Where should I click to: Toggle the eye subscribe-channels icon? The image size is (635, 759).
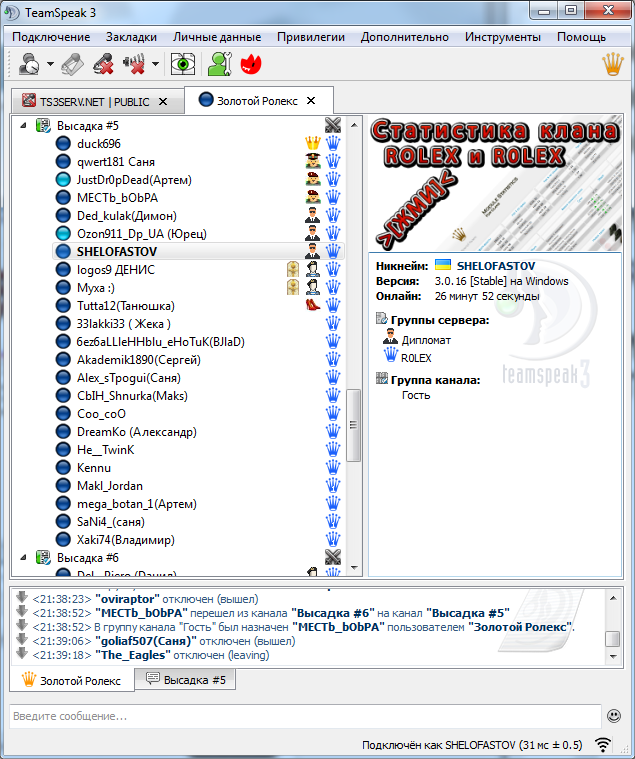183,64
